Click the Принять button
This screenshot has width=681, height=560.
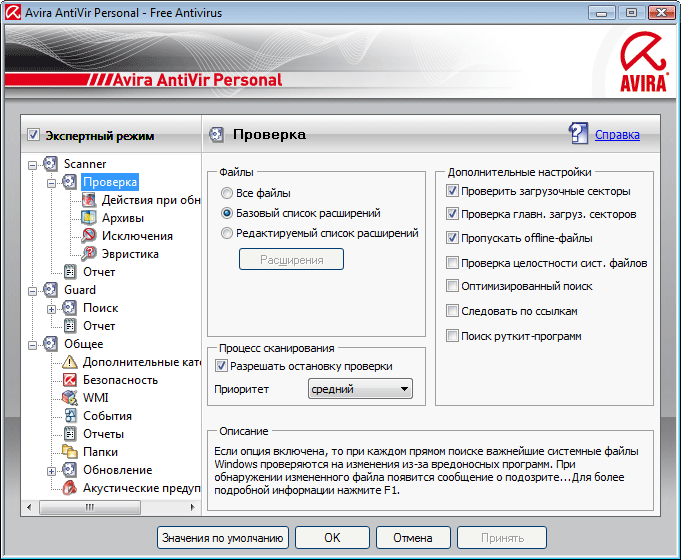[x=502, y=538]
